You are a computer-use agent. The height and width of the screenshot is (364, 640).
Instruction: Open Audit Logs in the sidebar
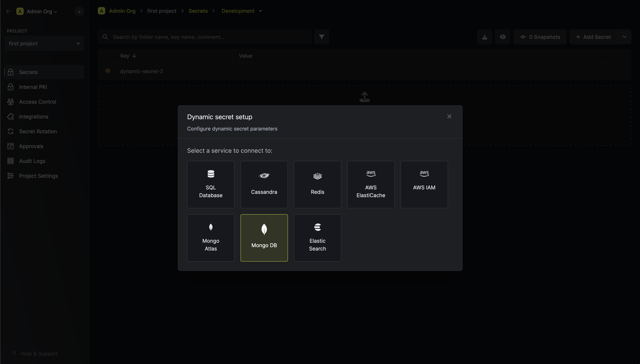tap(44, 161)
